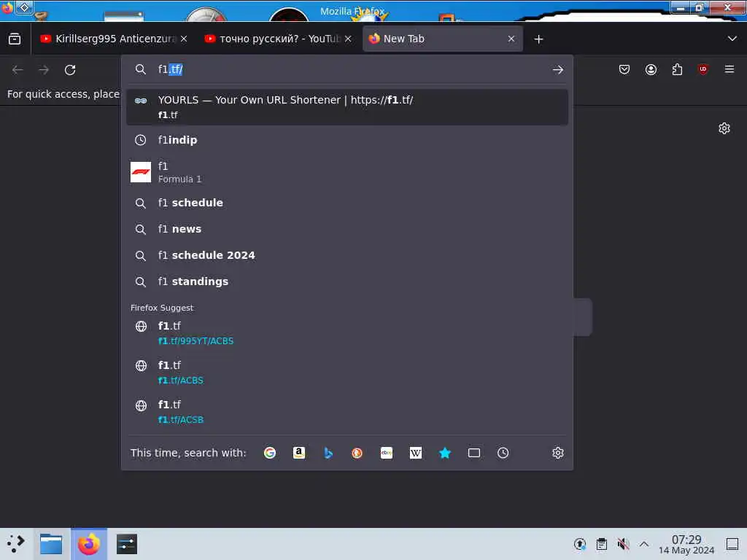Open the uBlock Origin shield icon

tap(703, 70)
